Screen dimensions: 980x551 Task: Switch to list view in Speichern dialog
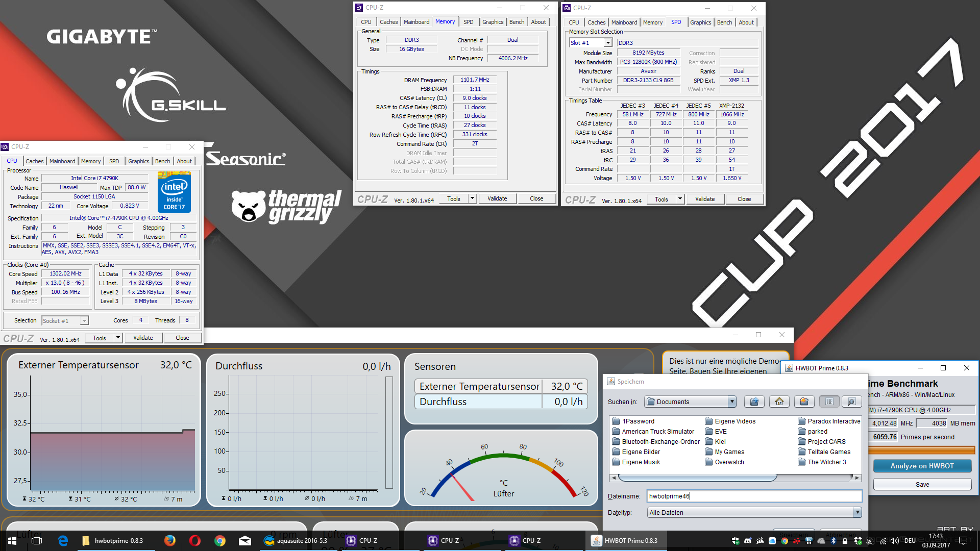click(829, 402)
